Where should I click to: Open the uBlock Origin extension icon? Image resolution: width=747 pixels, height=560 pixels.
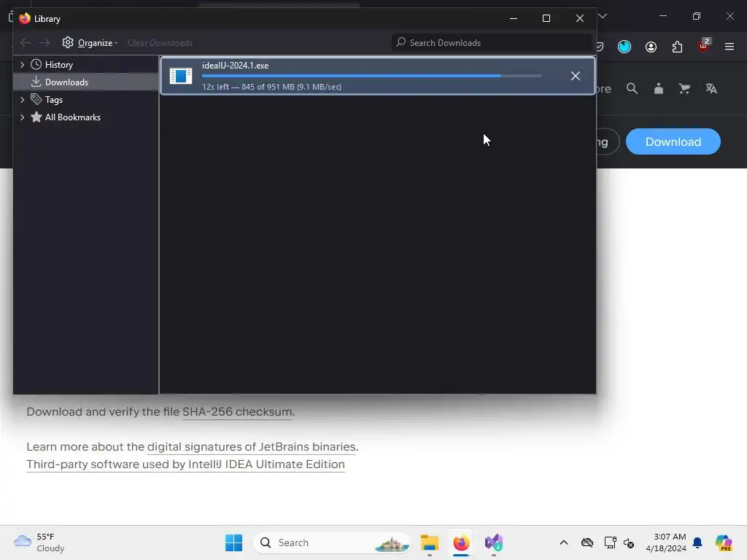(x=703, y=46)
